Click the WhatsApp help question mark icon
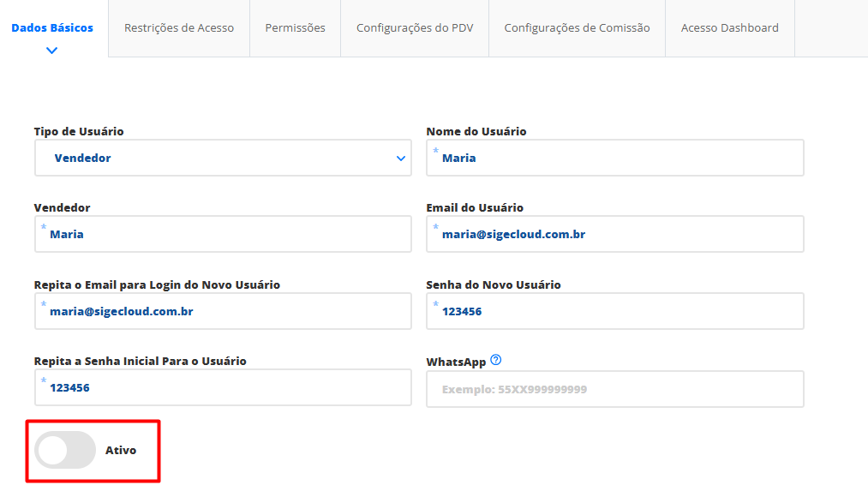Screen dimensions: 868x491 (495, 360)
